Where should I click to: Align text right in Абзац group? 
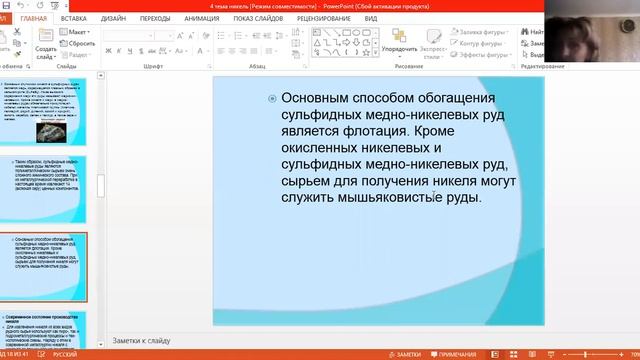pyautogui.click(x=243, y=51)
